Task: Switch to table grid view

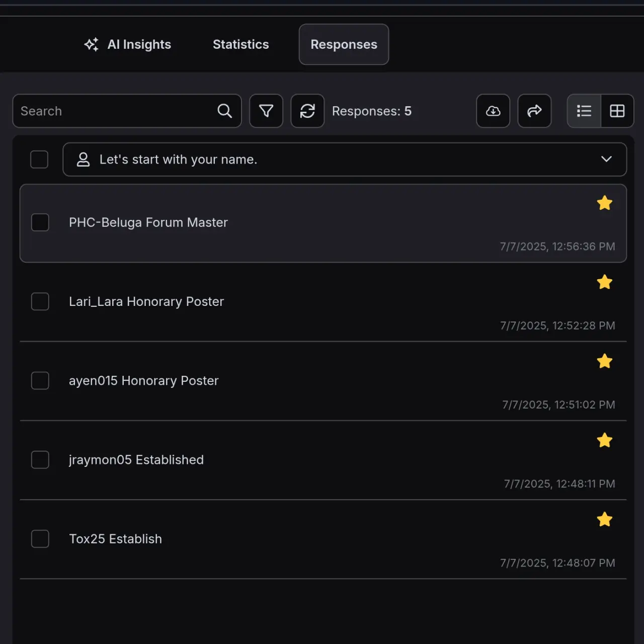Action: click(x=617, y=111)
